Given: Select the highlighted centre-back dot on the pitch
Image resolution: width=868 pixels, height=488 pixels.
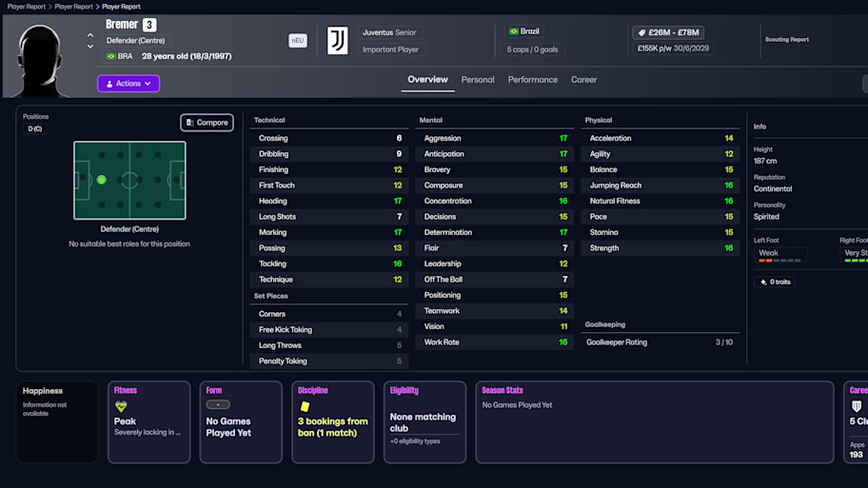Looking at the screenshot, I should 101,179.
